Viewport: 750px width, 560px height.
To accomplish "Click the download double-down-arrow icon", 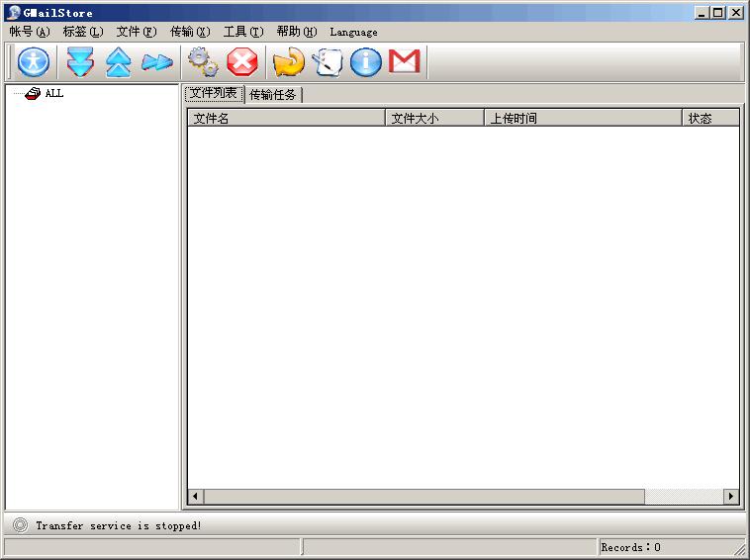I will pos(80,62).
